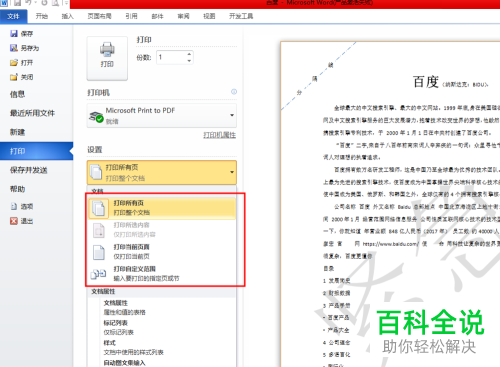Open the 打印机属性 link
This screenshot has width=500, height=367.
(x=220, y=135)
